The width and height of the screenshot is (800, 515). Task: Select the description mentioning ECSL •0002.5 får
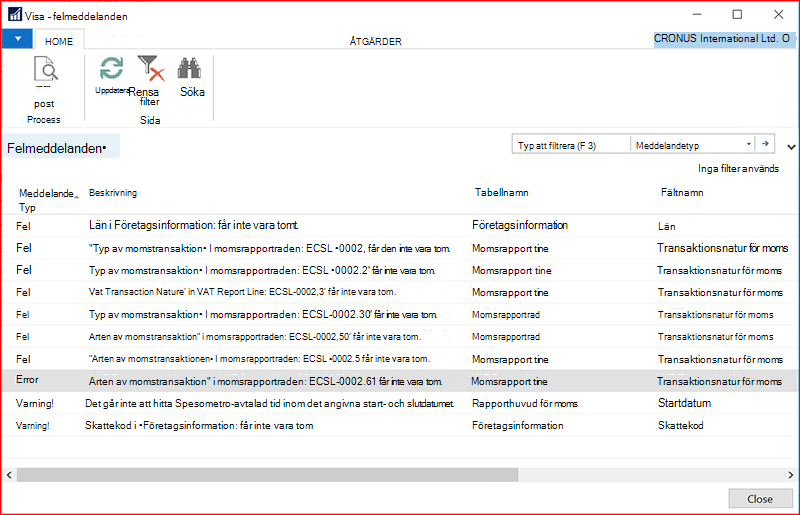[259, 359]
